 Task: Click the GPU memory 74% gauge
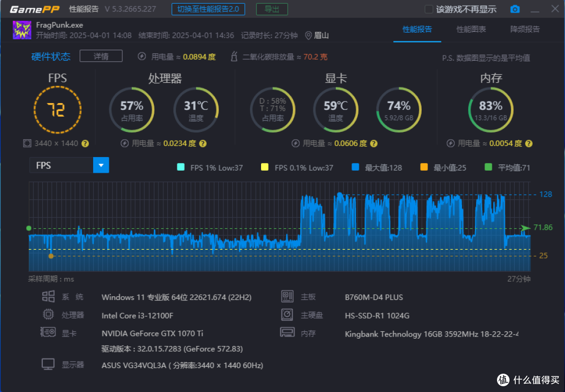[399, 109]
